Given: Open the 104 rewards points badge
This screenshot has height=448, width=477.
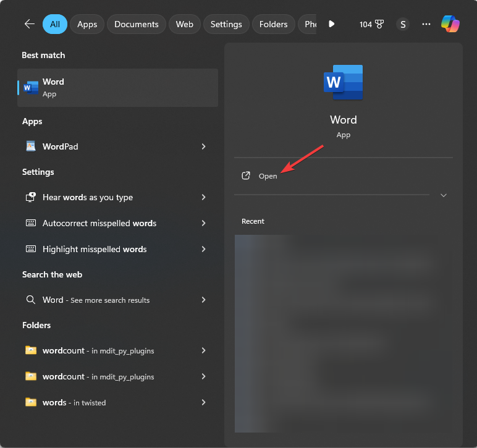Looking at the screenshot, I should pyautogui.click(x=371, y=24).
